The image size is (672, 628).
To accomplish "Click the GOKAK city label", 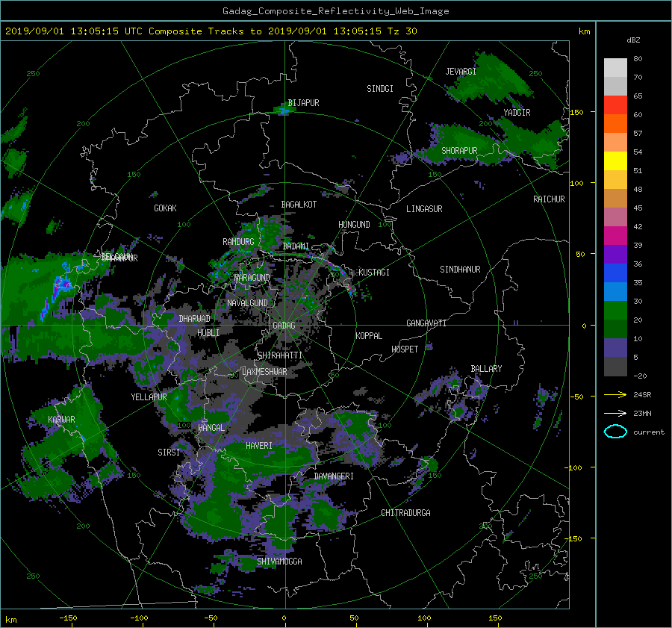I will point(165,208).
